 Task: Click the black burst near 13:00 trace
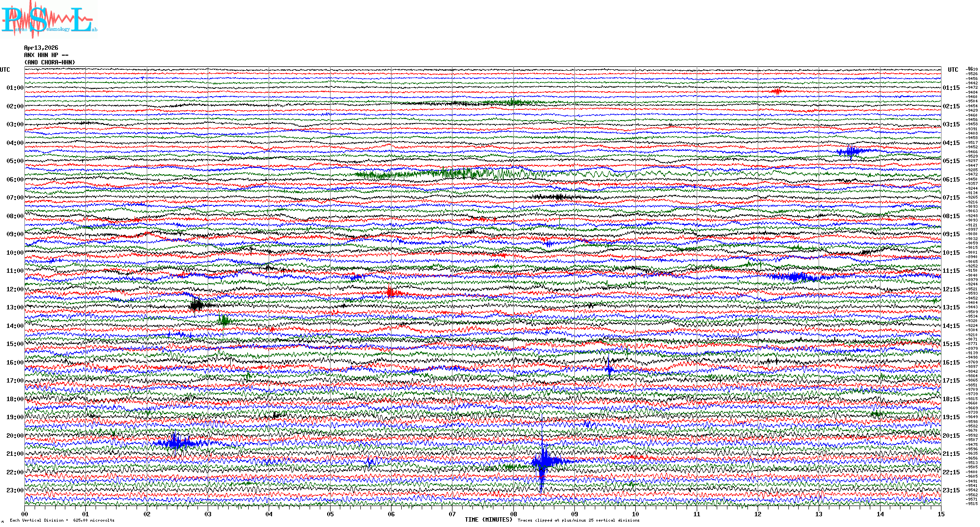pos(196,305)
